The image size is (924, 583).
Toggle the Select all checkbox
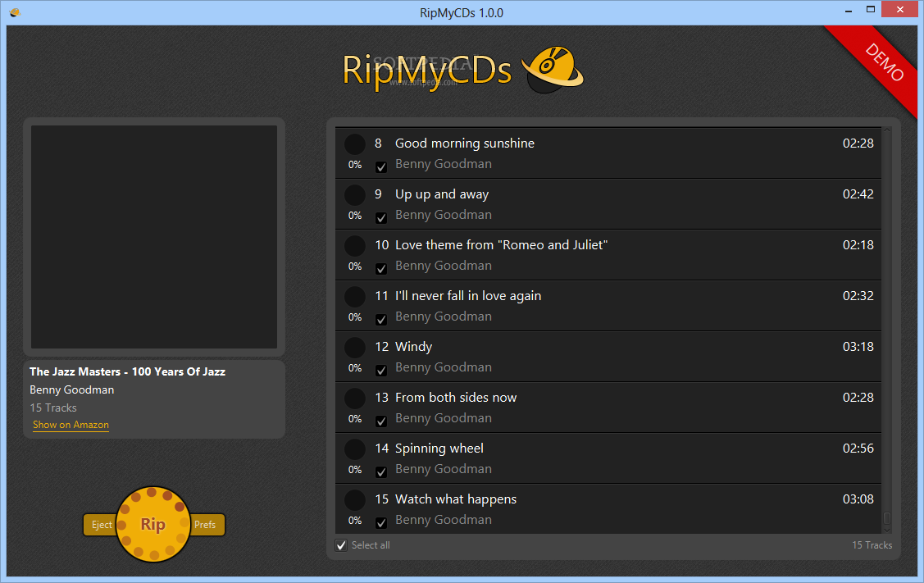coord(341,545)
